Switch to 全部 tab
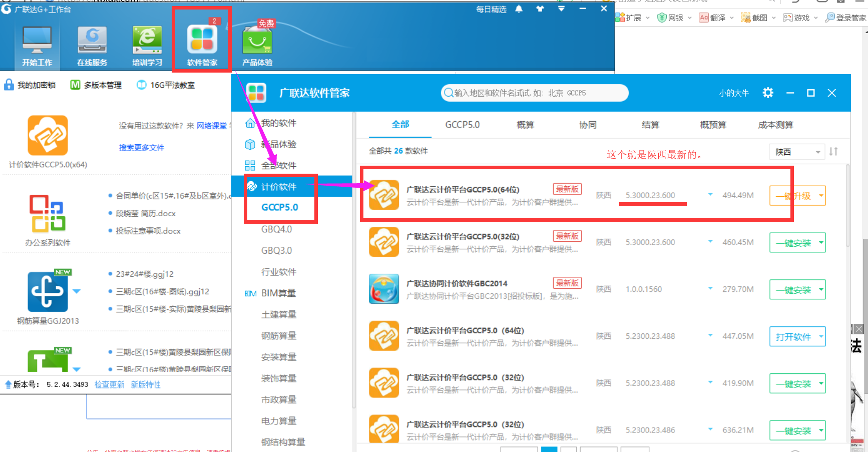The height and width of the screenshot is (452, 868). point(400,125)
